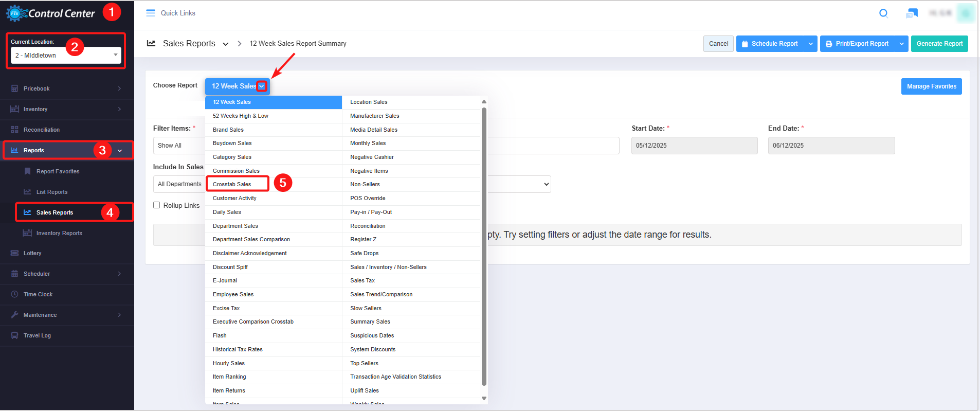Click the Sales Reports line chart icon
This screenshot has width=980, height=411.
coord(27,212)
